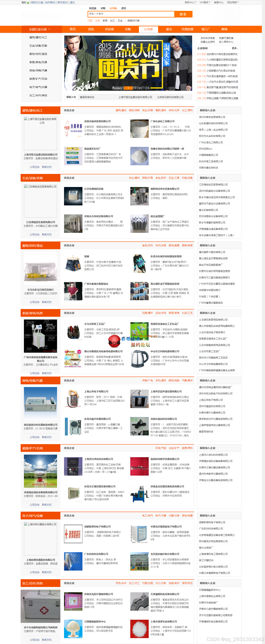This screenshot has width=265, height=644.
Task: Click the 免费开通旺铺 link
Action: (226, 38)
